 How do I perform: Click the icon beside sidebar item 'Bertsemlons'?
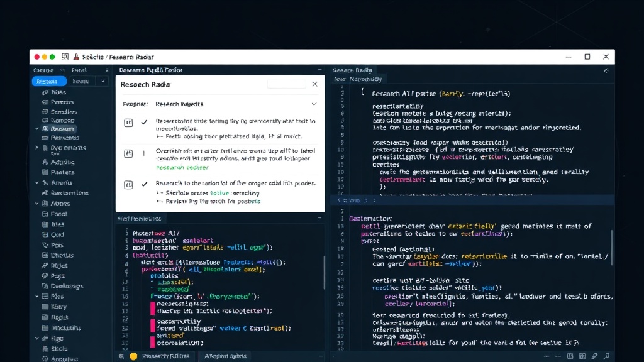[45, 193]
